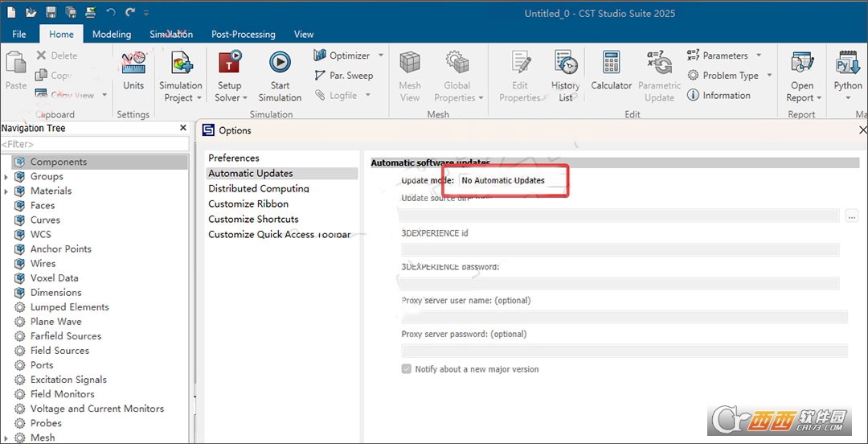The width and height of the screenshot is (868, 444).
Task: Select Field Monitors in navigation tree
Action: tap(62, 394)
